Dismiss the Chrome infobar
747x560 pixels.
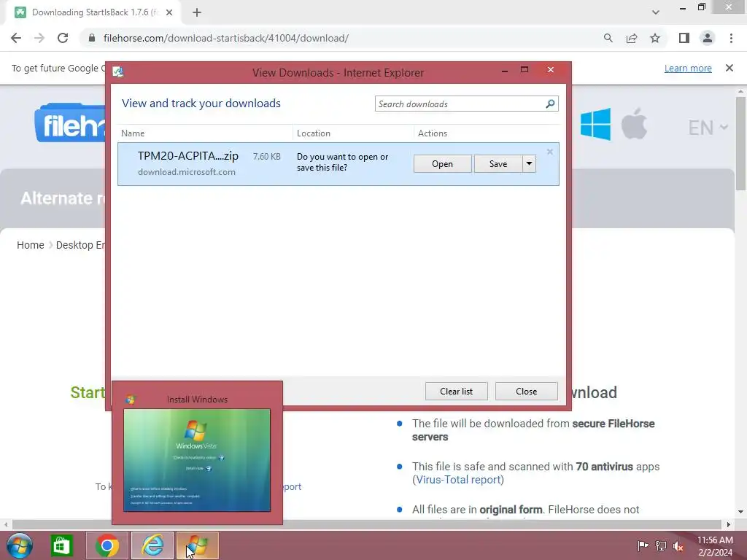[x=729, y=68]
